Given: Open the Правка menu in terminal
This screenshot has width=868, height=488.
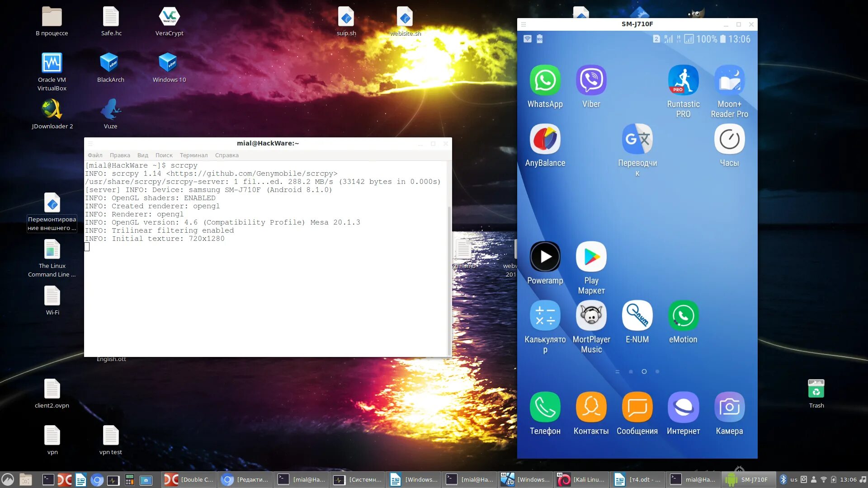Looking at the screenshot, I should click(x=120, y=155).
